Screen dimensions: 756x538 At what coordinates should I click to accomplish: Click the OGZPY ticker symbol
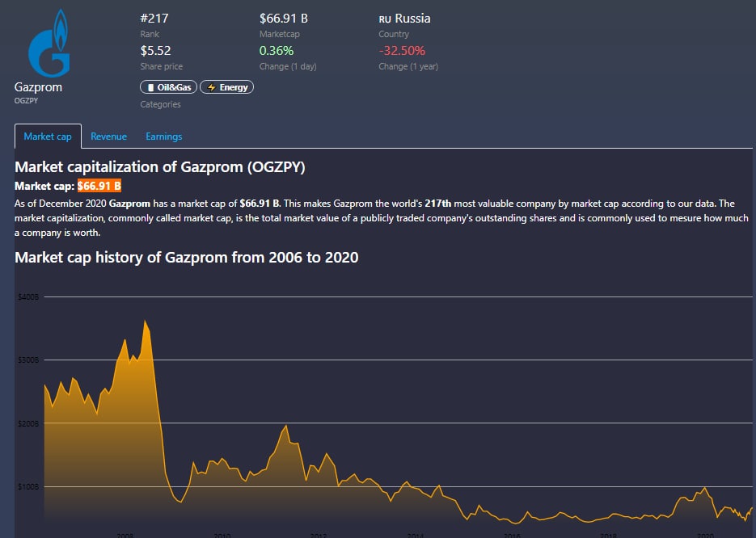26,101
